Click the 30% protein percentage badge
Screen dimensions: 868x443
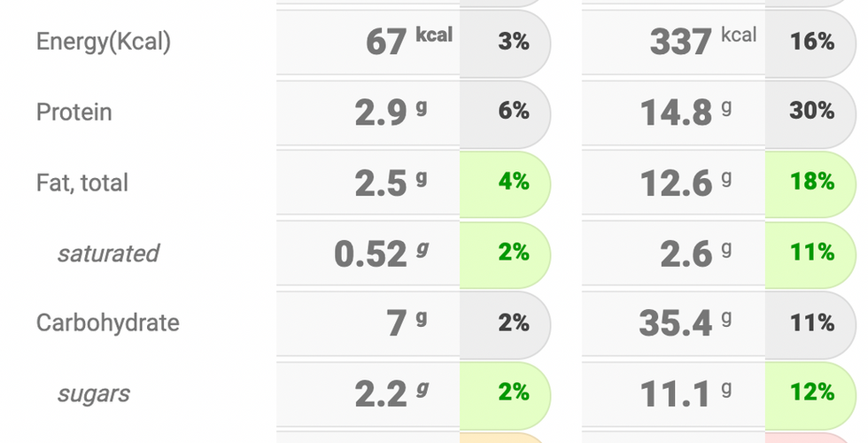811,113
